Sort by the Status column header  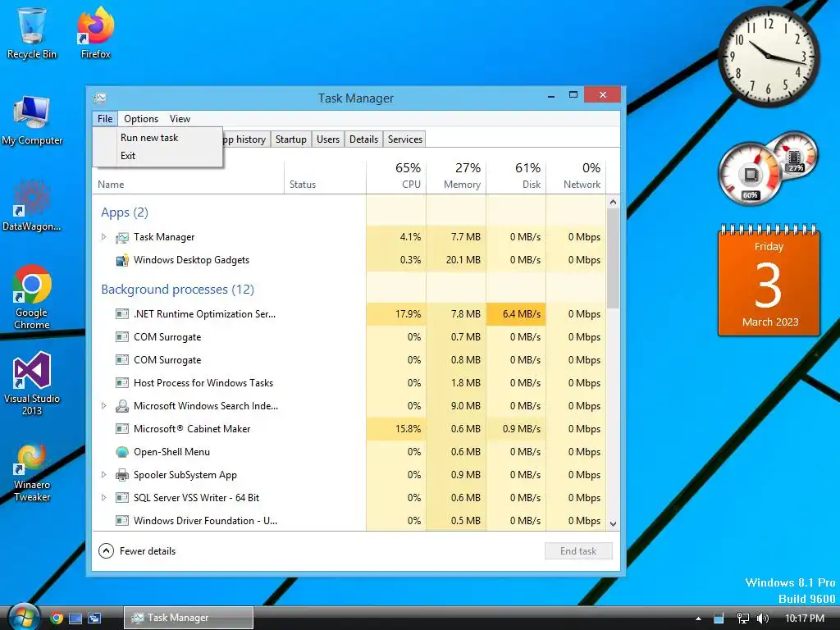(325, 176)
